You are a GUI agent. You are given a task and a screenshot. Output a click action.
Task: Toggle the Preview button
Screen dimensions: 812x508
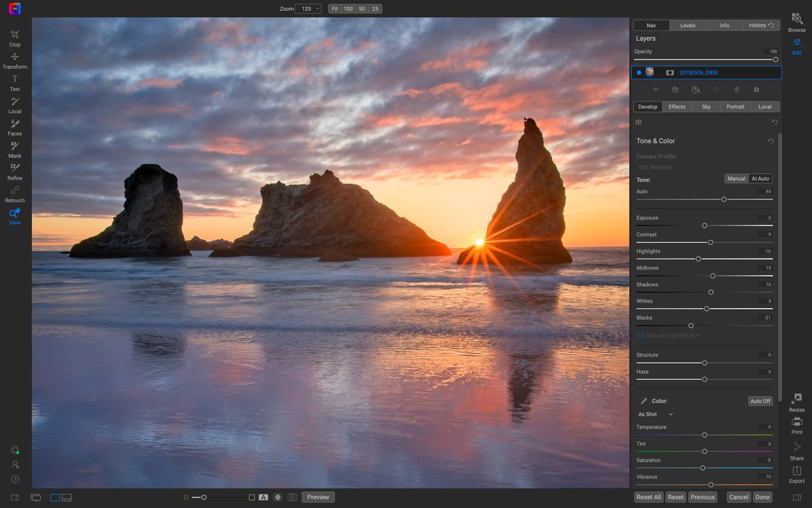(x=318, y=496)
